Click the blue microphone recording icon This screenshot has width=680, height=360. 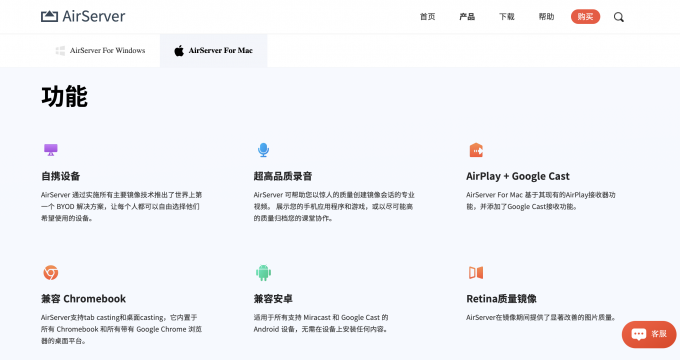(263, 150)
